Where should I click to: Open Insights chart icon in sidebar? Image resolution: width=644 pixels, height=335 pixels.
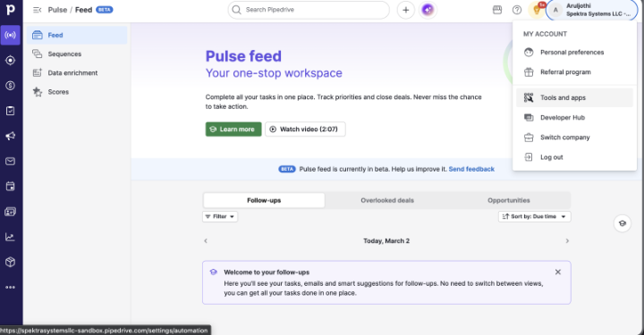(10, 237)
